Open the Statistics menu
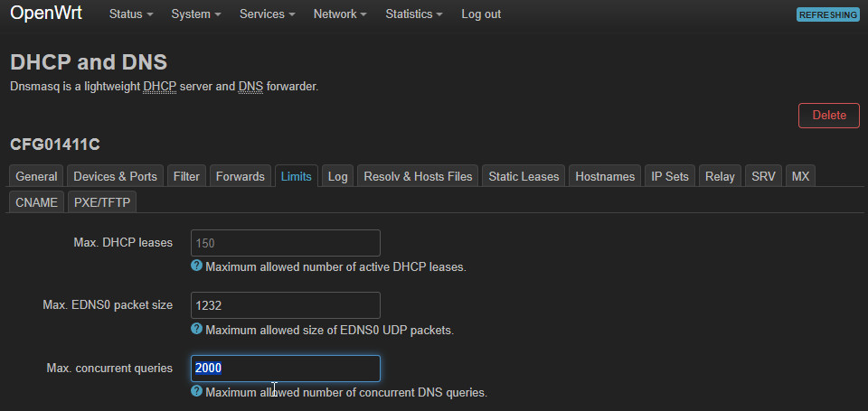Viewport: 868px width, 411px height. click(414, 14)
